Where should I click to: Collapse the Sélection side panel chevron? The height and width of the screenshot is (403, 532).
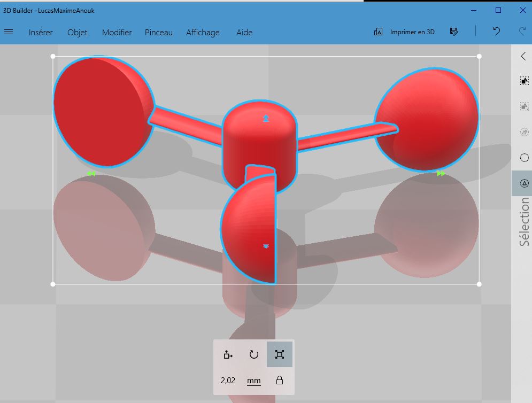[523, 56]
